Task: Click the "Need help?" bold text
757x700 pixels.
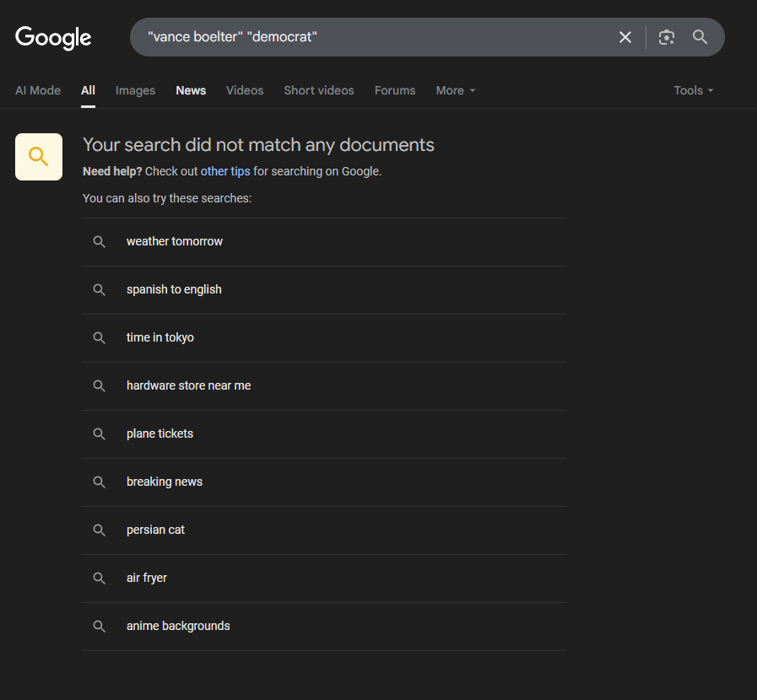Action: pos(112,171)
